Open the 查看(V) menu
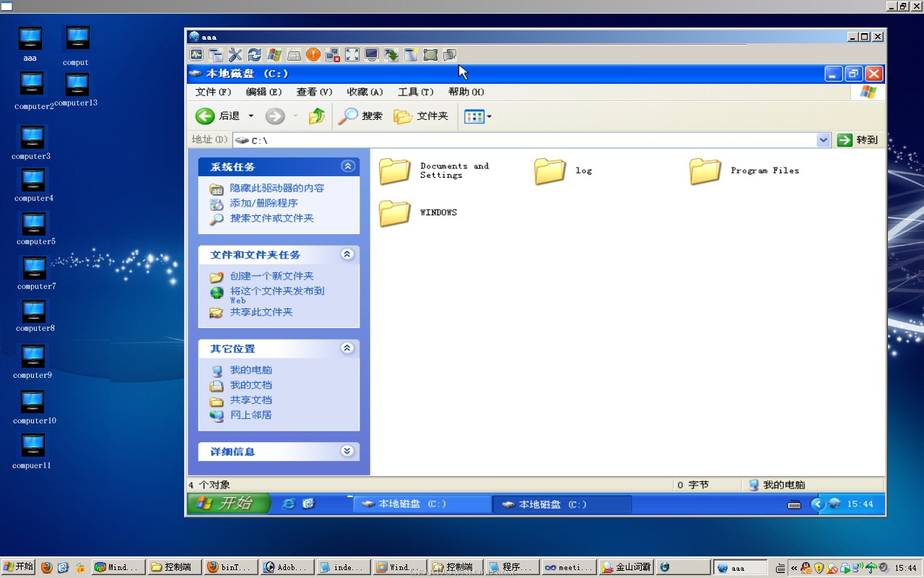 (314, 92)
